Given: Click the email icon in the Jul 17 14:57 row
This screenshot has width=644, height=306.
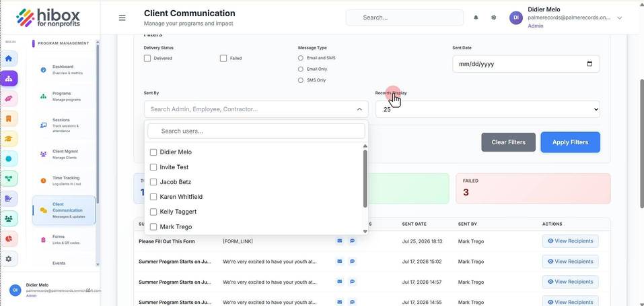Looking at the screenshot, I should (340, 282).
